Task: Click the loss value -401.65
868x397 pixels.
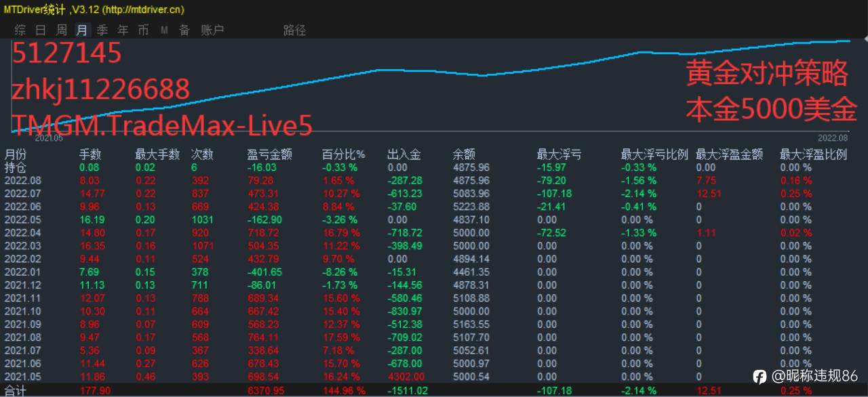Action: point(265,272)
